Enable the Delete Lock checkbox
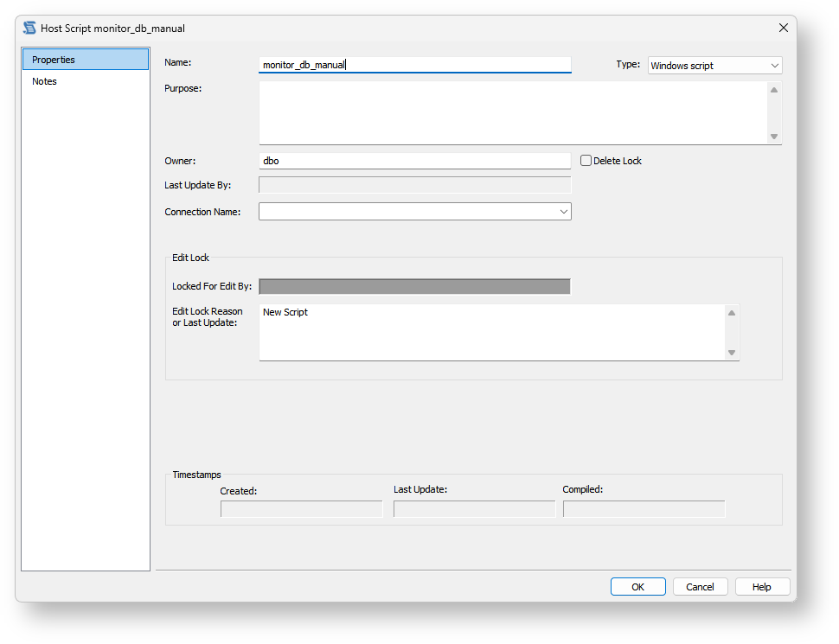Screen dimensions: 839x644 pyautogui.click(x=586, y=161)
